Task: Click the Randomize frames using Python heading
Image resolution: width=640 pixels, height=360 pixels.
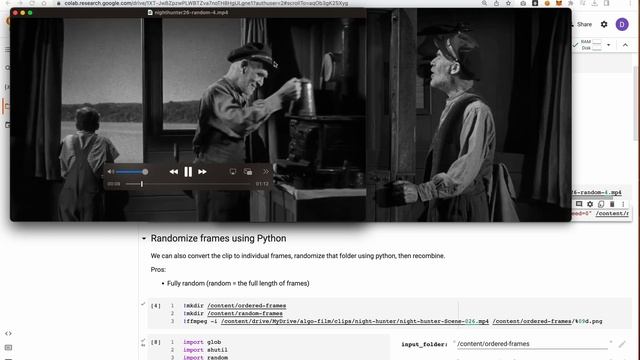Action: [218, 238]
